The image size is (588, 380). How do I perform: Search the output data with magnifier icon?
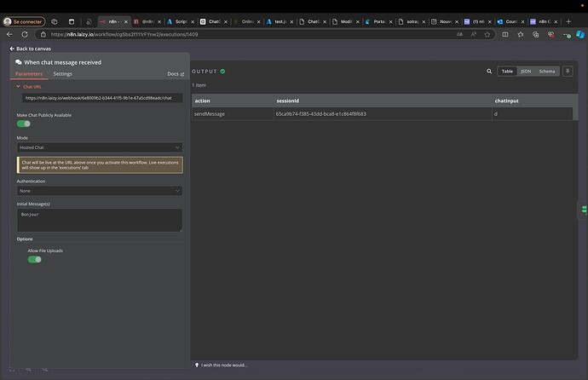(x=489, y=72)
